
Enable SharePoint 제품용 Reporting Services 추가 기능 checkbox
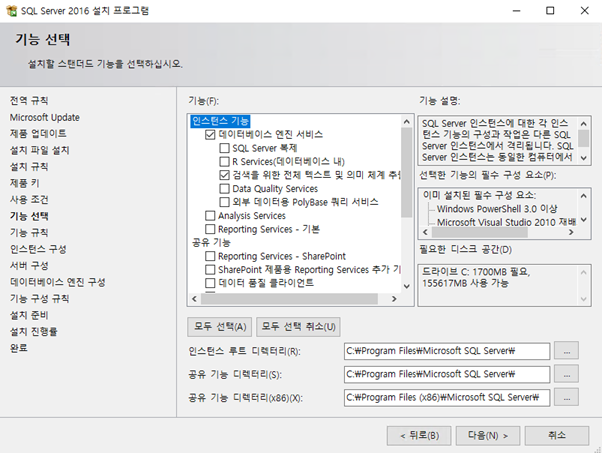pyautogui.click(x=210, y=269)
